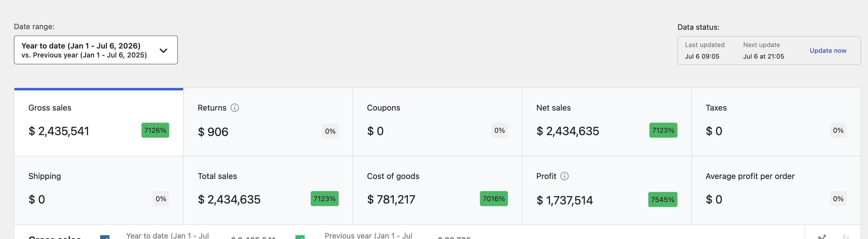Click the Returns info icon
868x239 pixels.
tap(234, 108)
